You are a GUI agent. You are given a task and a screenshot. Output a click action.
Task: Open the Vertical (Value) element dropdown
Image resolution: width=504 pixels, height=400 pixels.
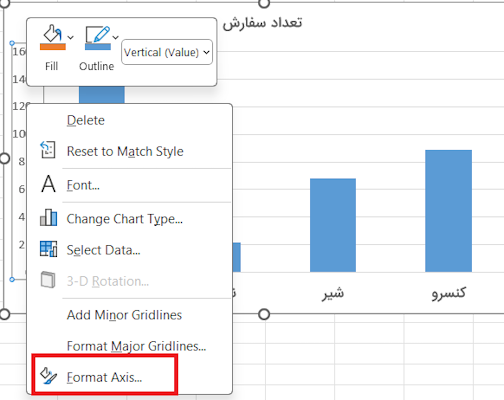click(x=167, y=52)
